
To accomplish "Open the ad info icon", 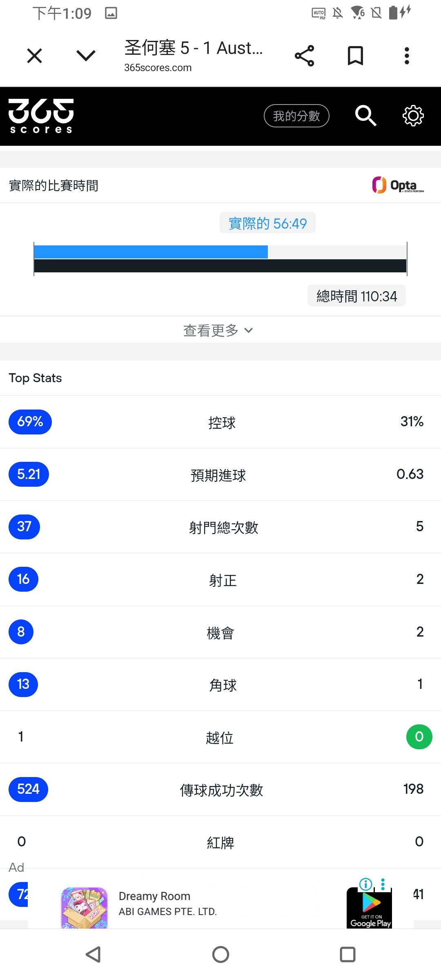I will pos(365,884).
